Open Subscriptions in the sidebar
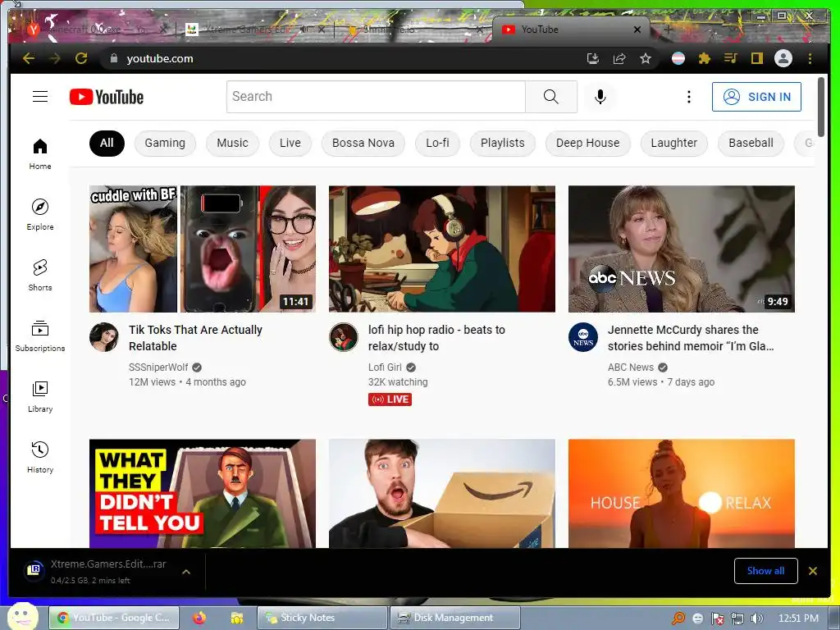The width and height of the screenshot is (840, 630). tap(40, 336)
